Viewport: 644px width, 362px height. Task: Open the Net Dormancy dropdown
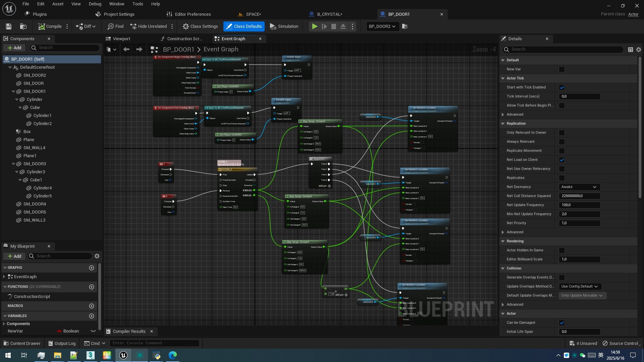[x=579, y=187]
